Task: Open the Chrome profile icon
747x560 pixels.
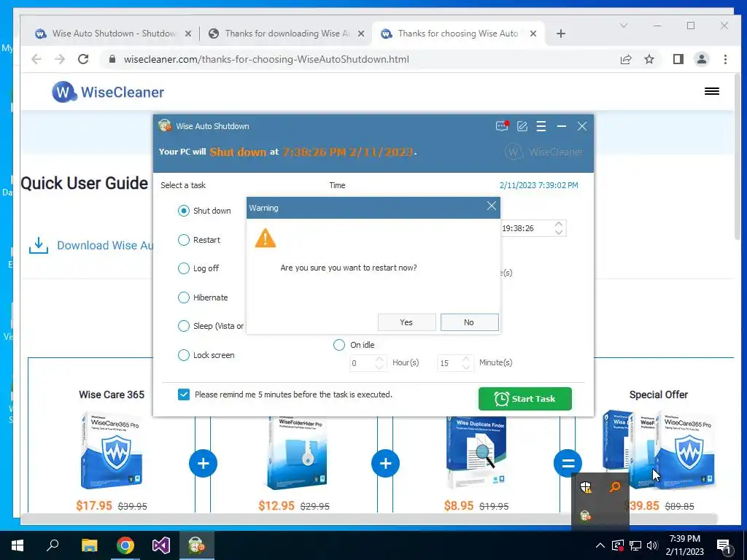Action: click(x=701, y=59)
